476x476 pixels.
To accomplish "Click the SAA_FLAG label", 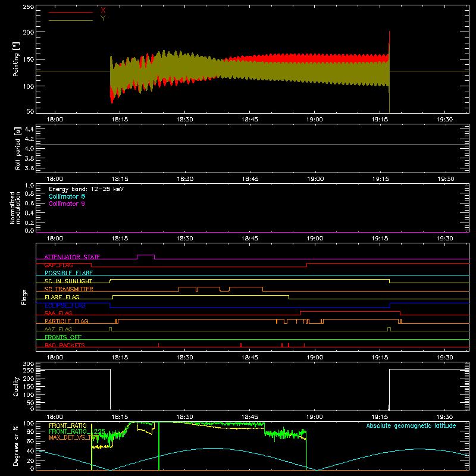I will [58, 313].
